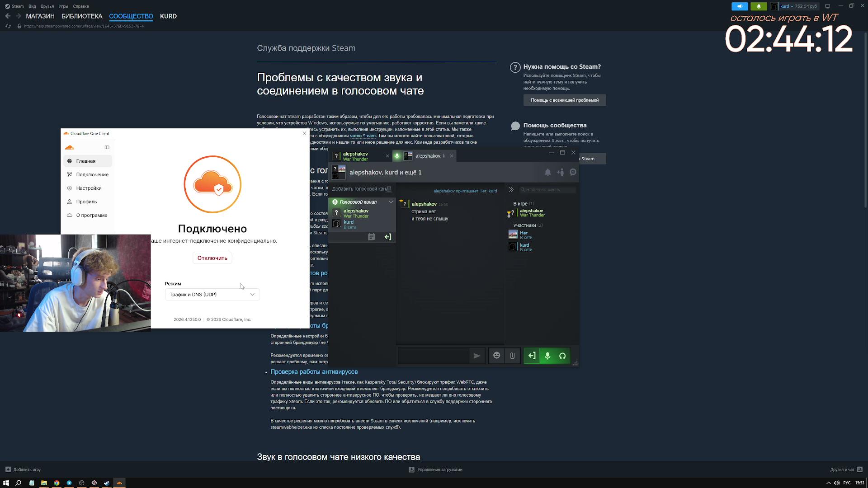Collapse the Голосовой канал section
The image size is (868, 488).
[x=391, y=202]
